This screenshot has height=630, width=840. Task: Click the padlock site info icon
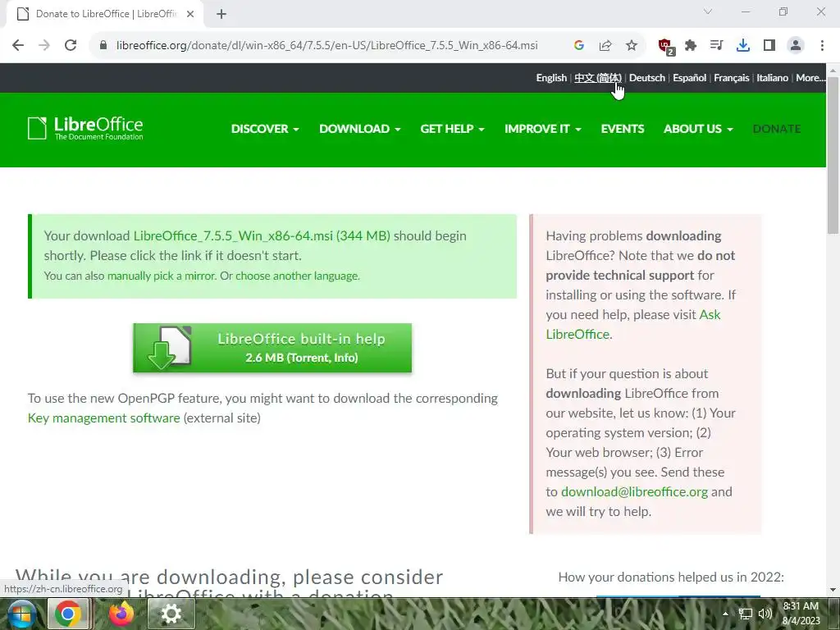coord(103,46)
